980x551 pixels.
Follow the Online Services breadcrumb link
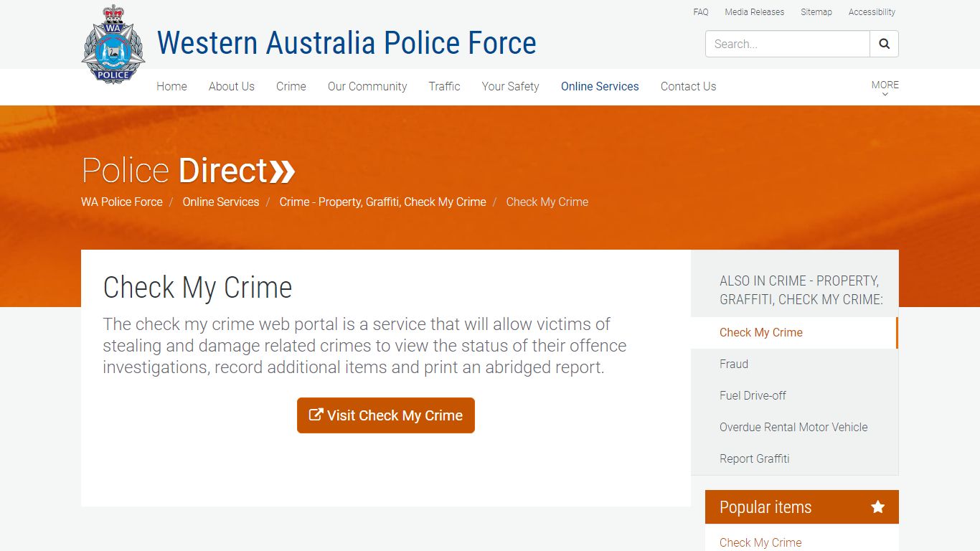tap(221, 202)
